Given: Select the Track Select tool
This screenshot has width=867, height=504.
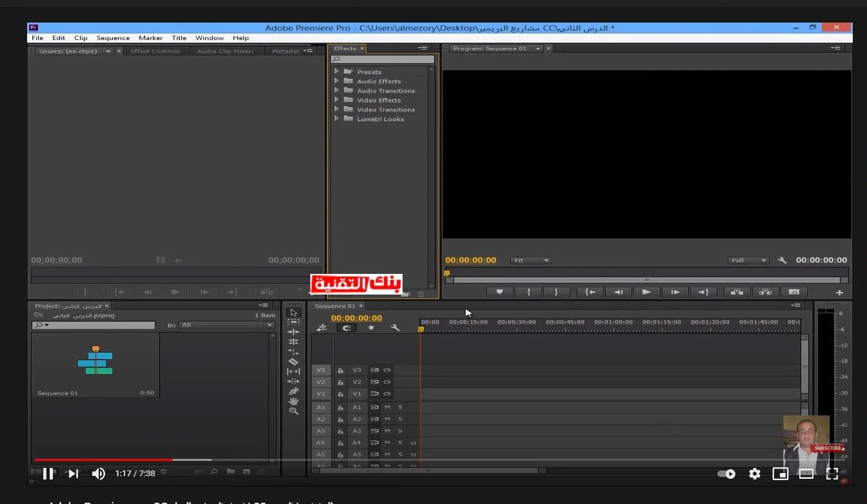Looking at the screenshot, I should coord(294,322).
